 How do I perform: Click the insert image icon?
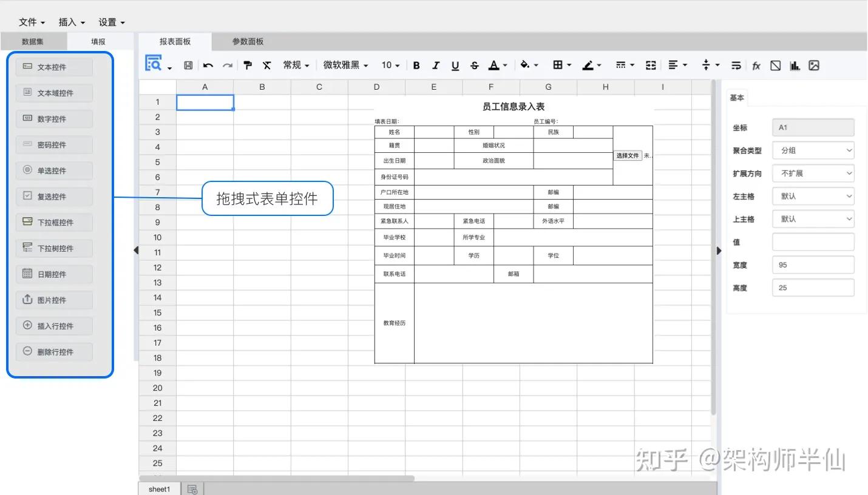pos(814,65)
